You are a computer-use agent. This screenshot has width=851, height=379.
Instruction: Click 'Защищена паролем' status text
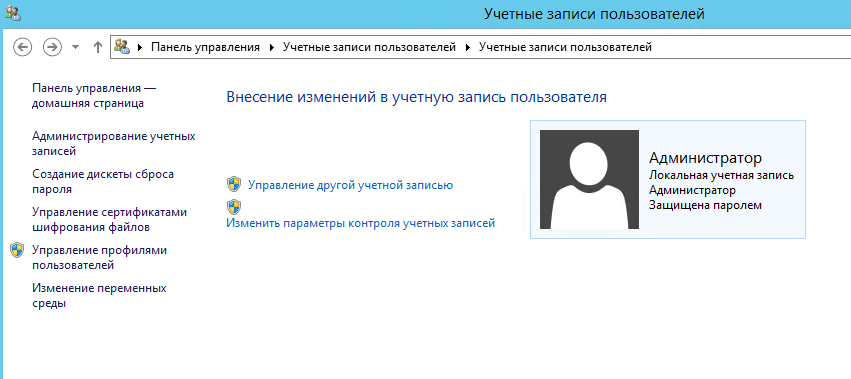coord(705,205)
